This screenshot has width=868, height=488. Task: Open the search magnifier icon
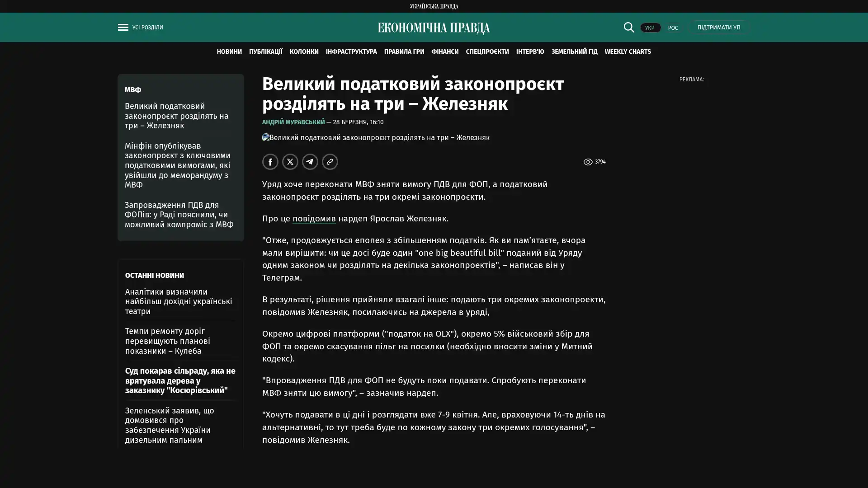pos(628,27)
